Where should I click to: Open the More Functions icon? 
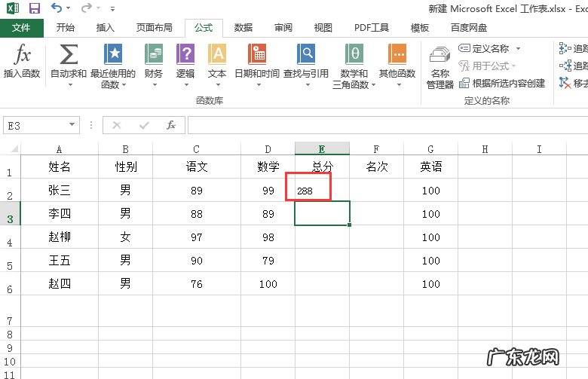(x=397, y=54)
